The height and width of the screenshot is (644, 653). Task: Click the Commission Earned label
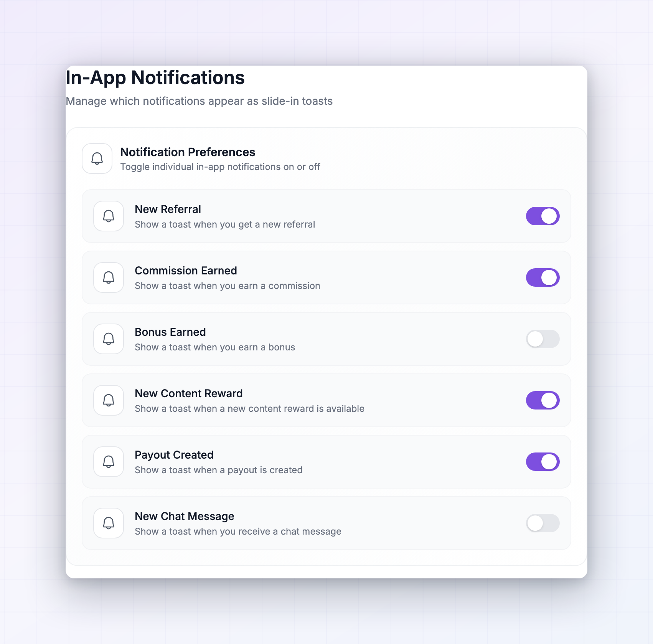186,271
